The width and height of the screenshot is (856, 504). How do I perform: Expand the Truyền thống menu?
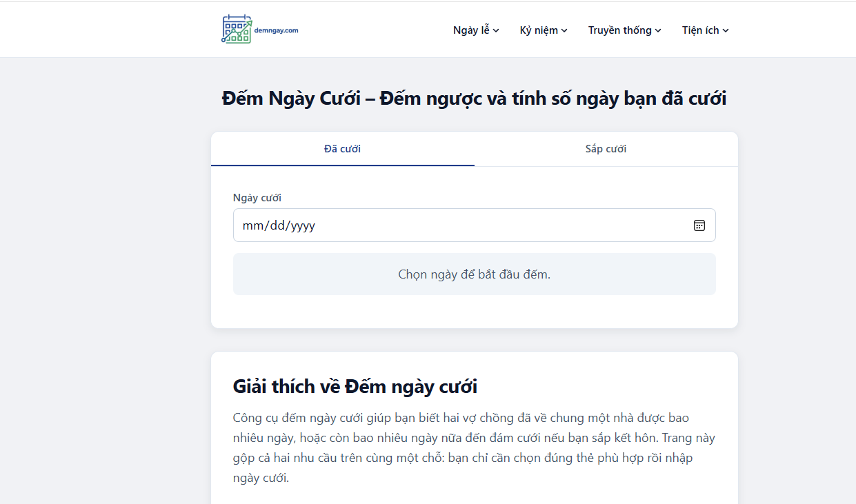pos(624,30)
